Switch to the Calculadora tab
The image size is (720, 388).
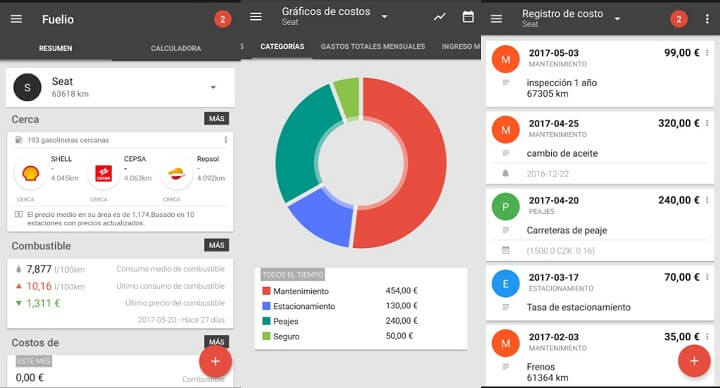point(176,48)
